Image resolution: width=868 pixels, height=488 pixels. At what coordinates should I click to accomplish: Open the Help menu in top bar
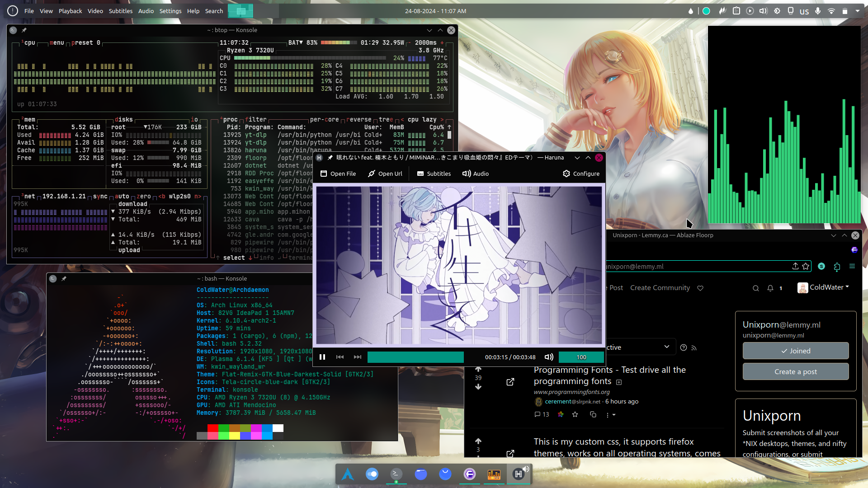pyautogui.click(x=193, y=11)
